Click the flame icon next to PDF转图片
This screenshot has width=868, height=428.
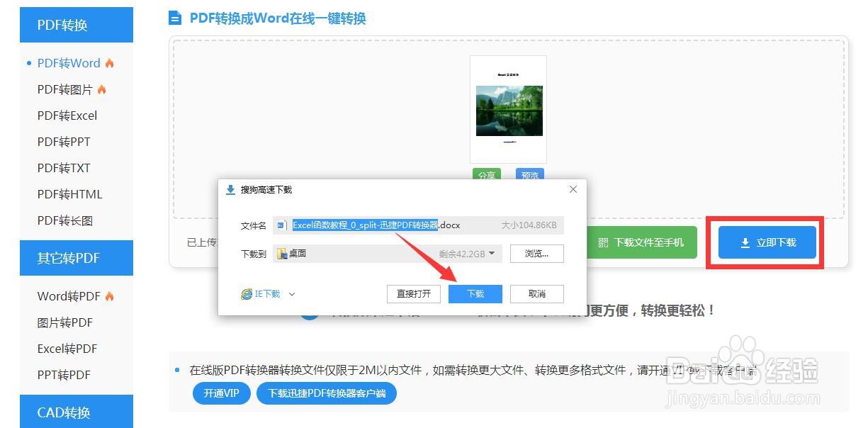(102, 89)
